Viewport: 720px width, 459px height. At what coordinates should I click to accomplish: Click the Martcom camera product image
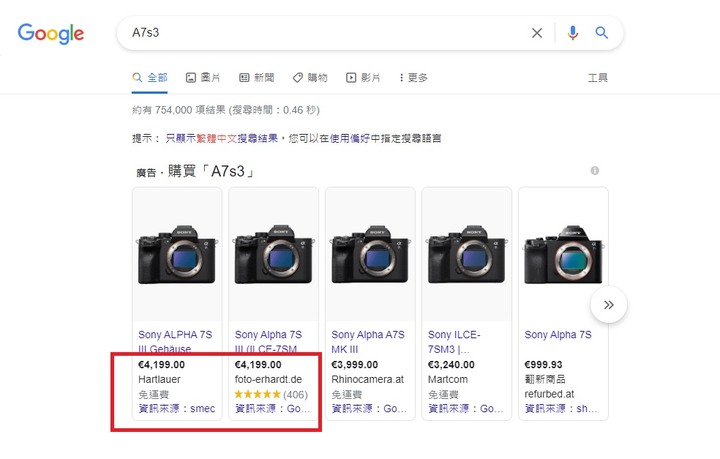467,254
